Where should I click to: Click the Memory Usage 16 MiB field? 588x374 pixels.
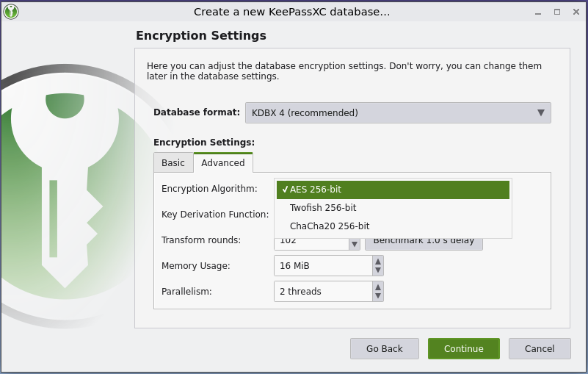pyautogui.click(x=323, y=266)
